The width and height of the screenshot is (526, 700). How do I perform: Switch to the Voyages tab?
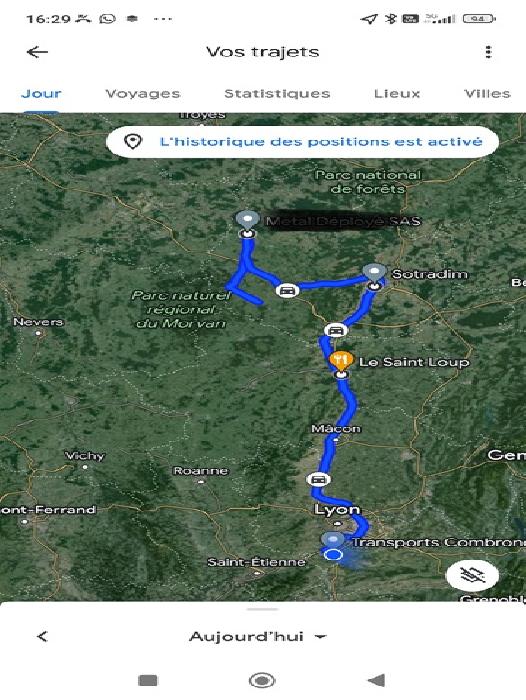click(x=142, y=93)
